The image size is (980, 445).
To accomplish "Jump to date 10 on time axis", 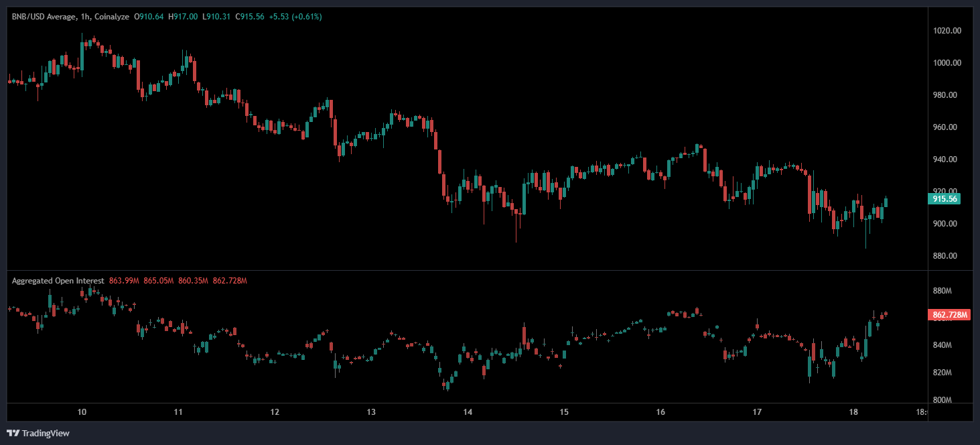I will (82, 411).
